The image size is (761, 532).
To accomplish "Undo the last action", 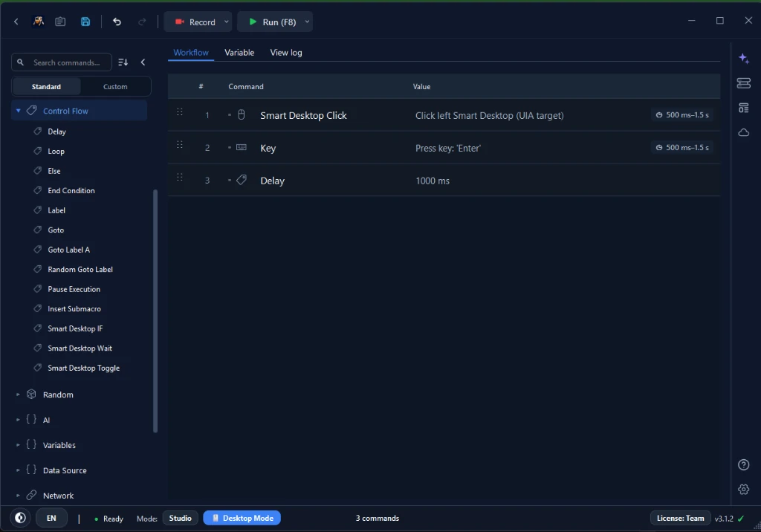I will (x=117, y=22).
